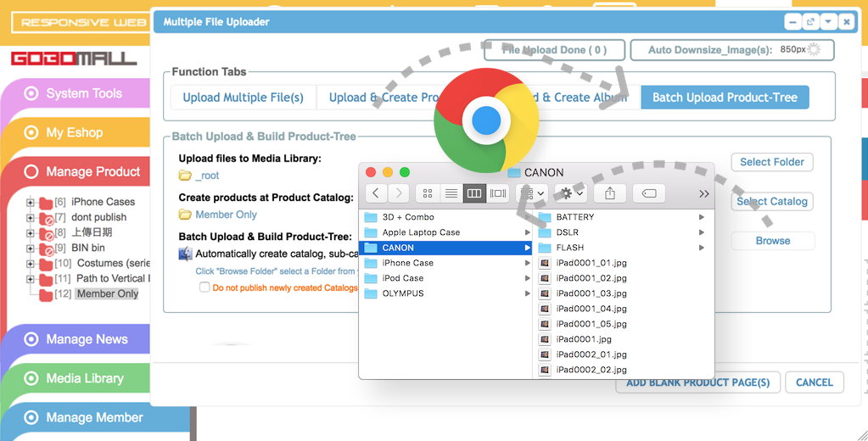The image size is (868, 441).
Task: Click the Select Catalog button
Action: (x=771, y=201)
